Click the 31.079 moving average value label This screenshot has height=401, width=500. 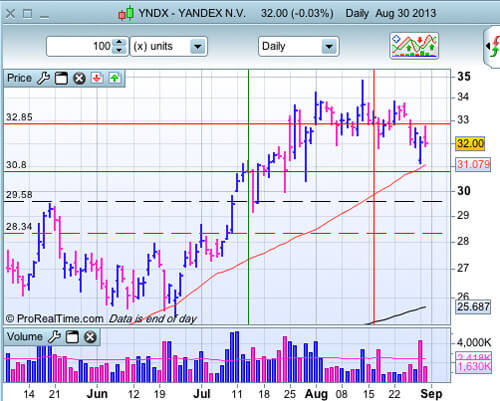[473, 164]
